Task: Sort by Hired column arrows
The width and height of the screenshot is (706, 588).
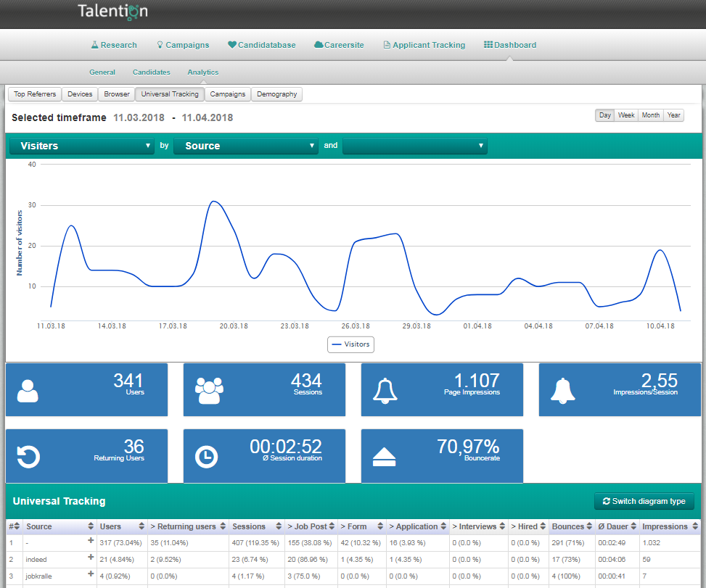Action: [543, 526]
